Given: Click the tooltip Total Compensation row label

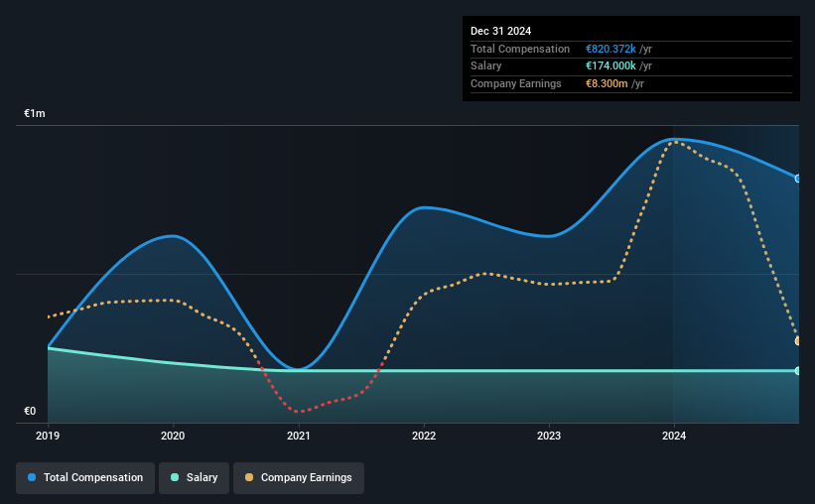Looking at the screenshot, I should [x=520, y=49].
